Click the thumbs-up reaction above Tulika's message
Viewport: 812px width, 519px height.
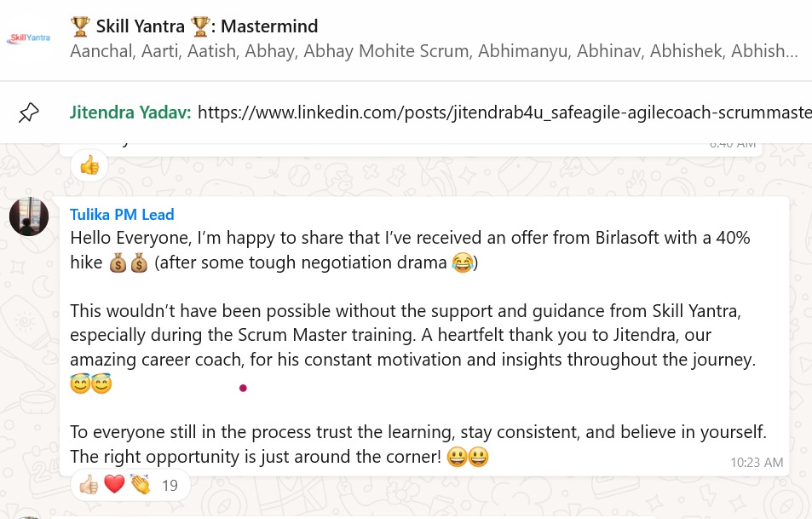pyautogui.click(x=89, y=165)
